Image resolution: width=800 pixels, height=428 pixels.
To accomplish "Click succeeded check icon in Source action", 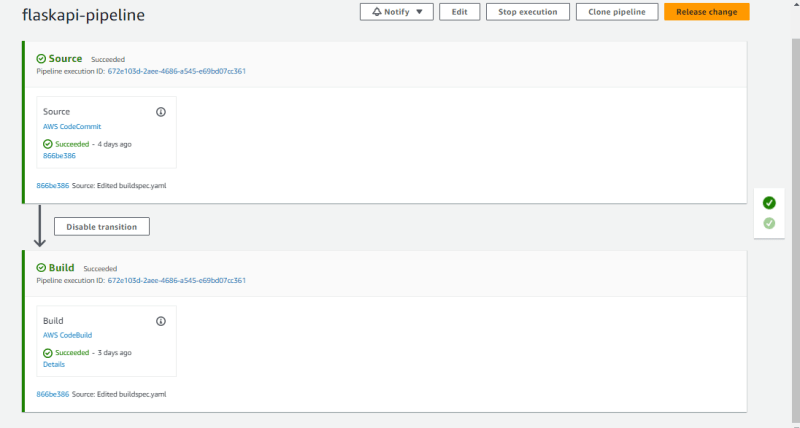I will tap(47, 144).
